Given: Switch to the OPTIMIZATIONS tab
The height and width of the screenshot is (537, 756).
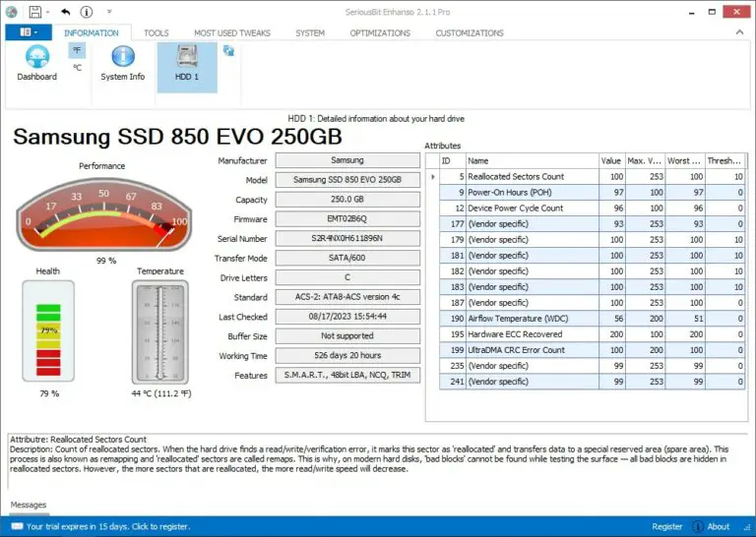Looking at the screenshot, I should pyautogui.click(x=380, y=33).
